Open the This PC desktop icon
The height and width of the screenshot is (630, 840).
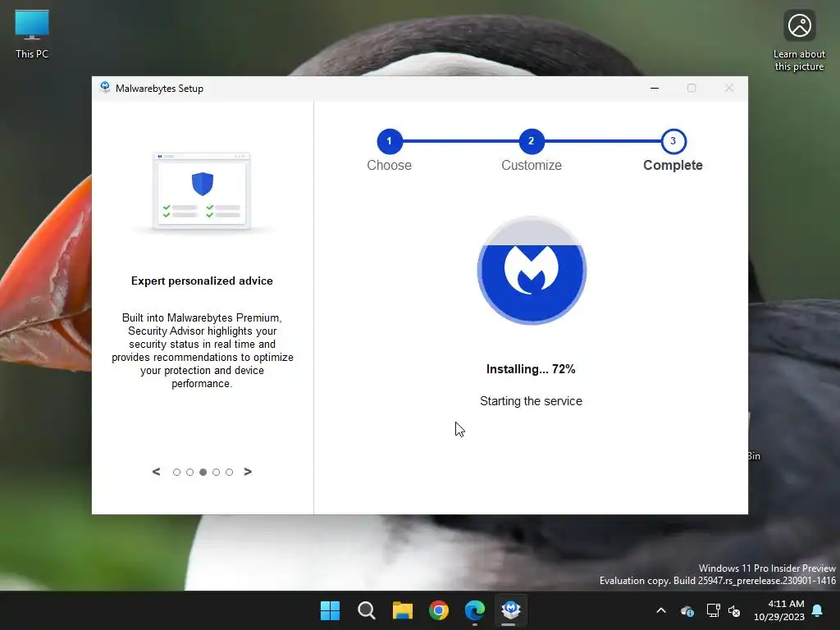(x=32, y=33)
